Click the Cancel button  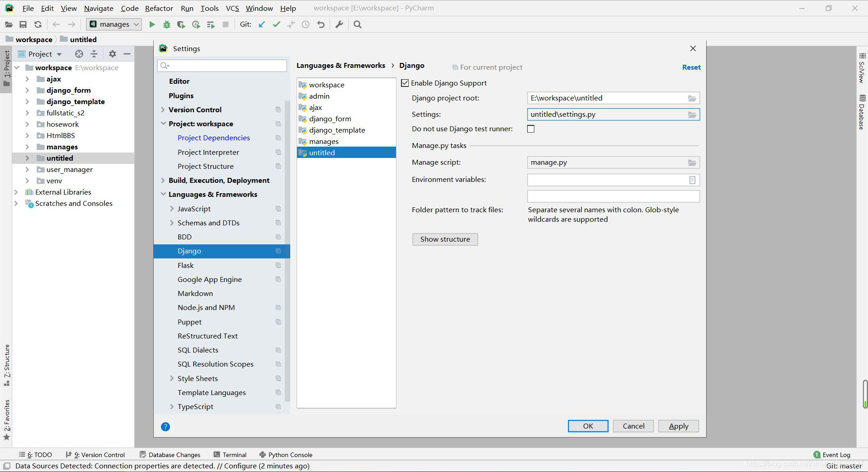click(x=633, y=426)
